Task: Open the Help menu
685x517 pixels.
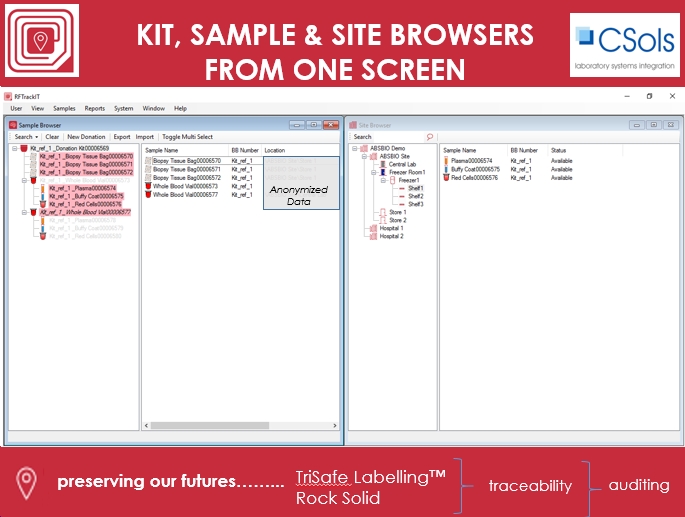Action: click(180, 108)
